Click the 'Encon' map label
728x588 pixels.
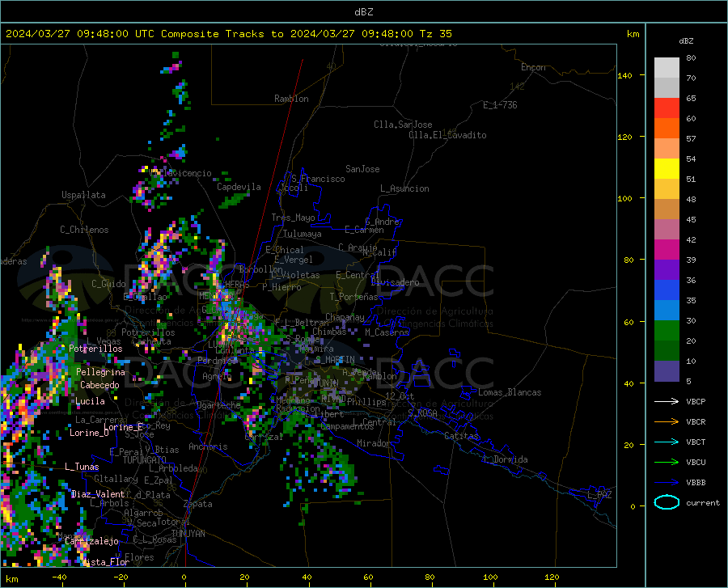(x=533, y=67)
